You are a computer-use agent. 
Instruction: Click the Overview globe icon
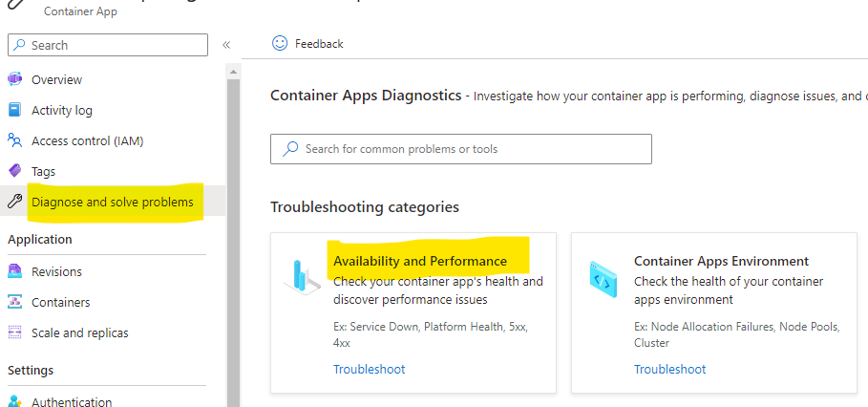[14, 79]
